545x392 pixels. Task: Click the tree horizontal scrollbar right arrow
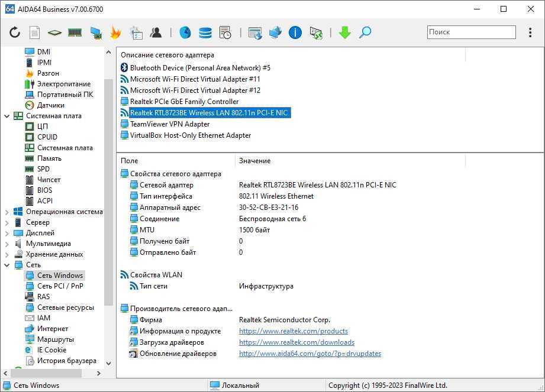(x=99, y=373)
